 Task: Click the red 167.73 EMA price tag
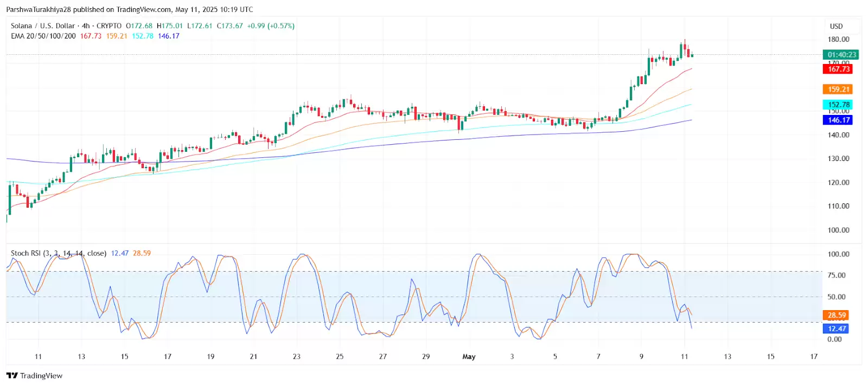(x=838, y=69)
